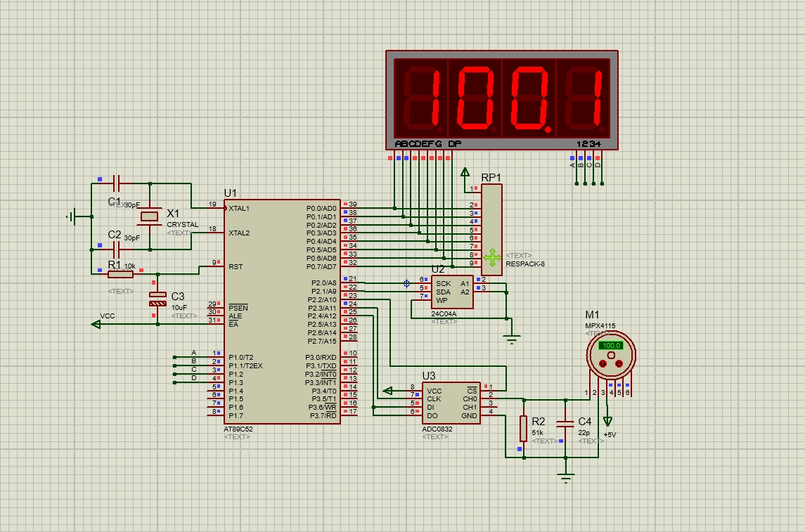Screen dimensions: 805x532
Task: Click the P0.0/AD0 pin label
Action: coord(321,208)
